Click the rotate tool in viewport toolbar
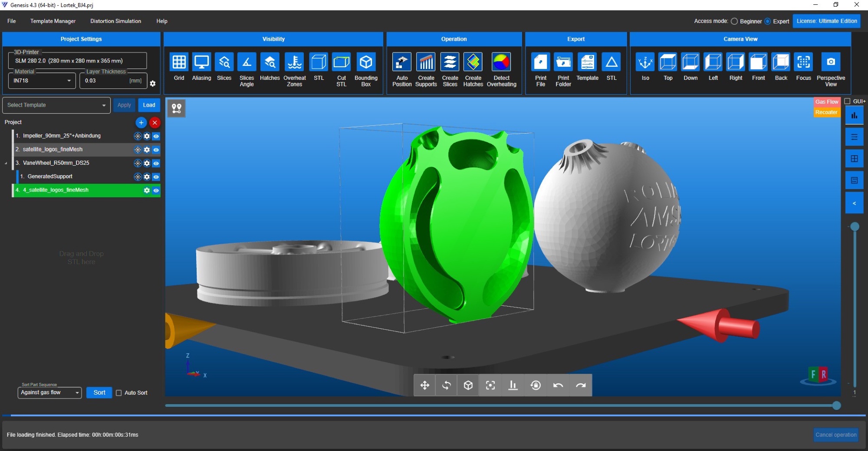 click(446, 385)
